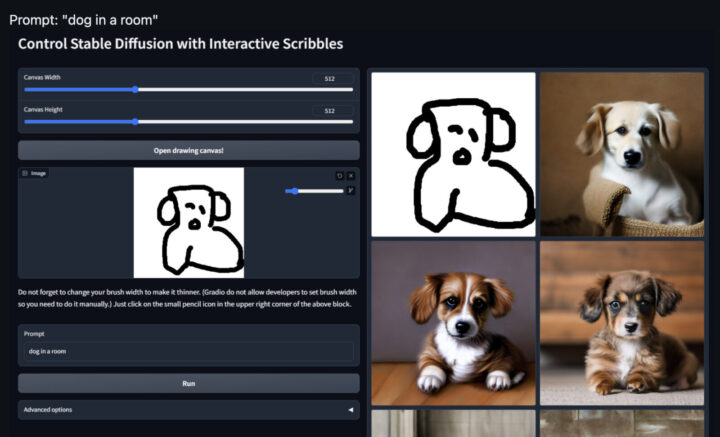Viewport: 720px width, 437px height.
Task: Open the merle puppy gallery image
Action: tap(623, 322)
